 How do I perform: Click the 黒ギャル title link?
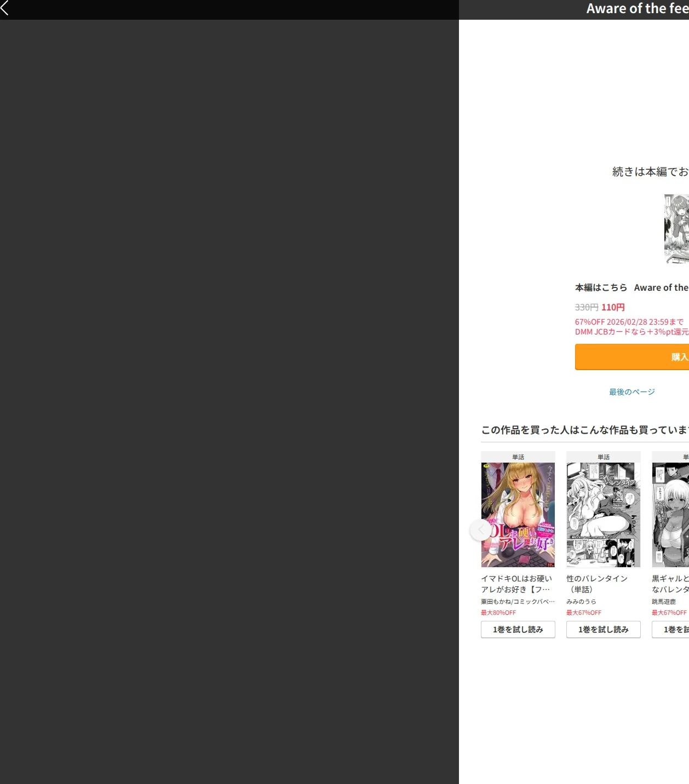click(x=670, y=584)
